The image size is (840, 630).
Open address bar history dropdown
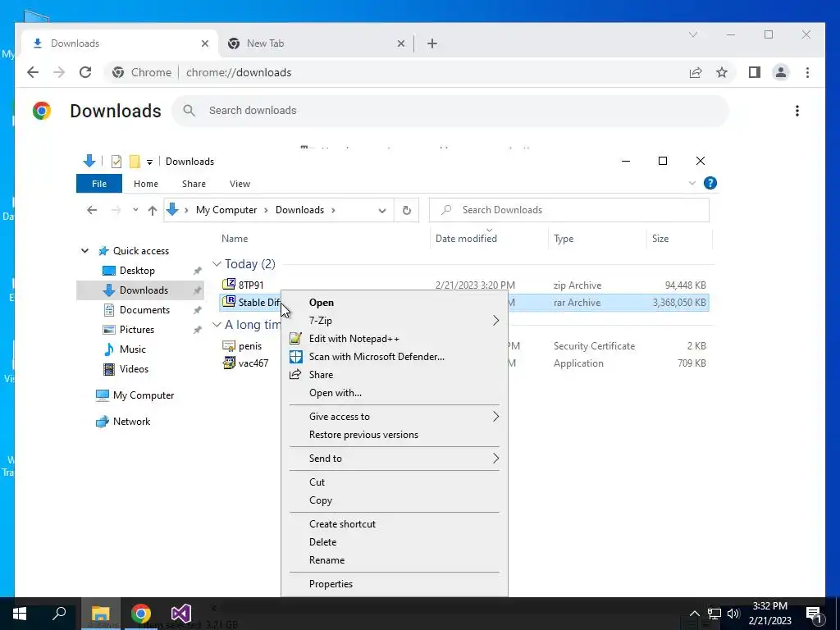click(382, 211)
